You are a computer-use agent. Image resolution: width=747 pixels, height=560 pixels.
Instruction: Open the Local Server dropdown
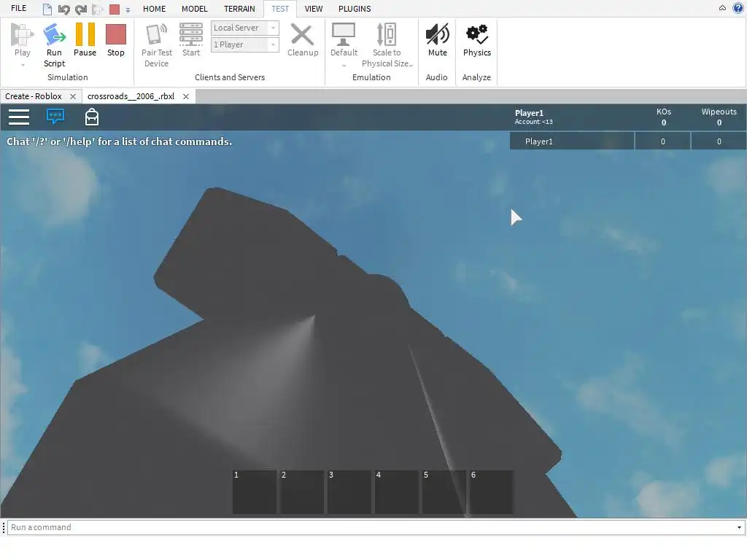(245, 28)
